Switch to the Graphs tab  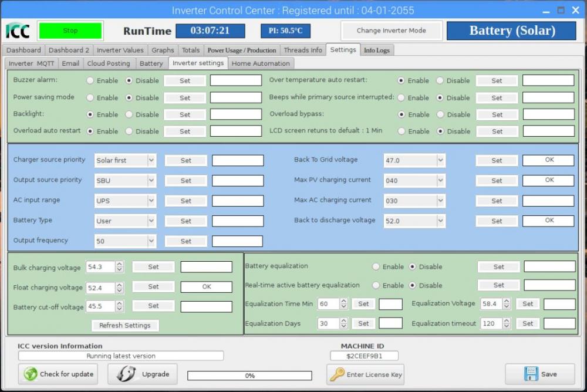[163, 50]
